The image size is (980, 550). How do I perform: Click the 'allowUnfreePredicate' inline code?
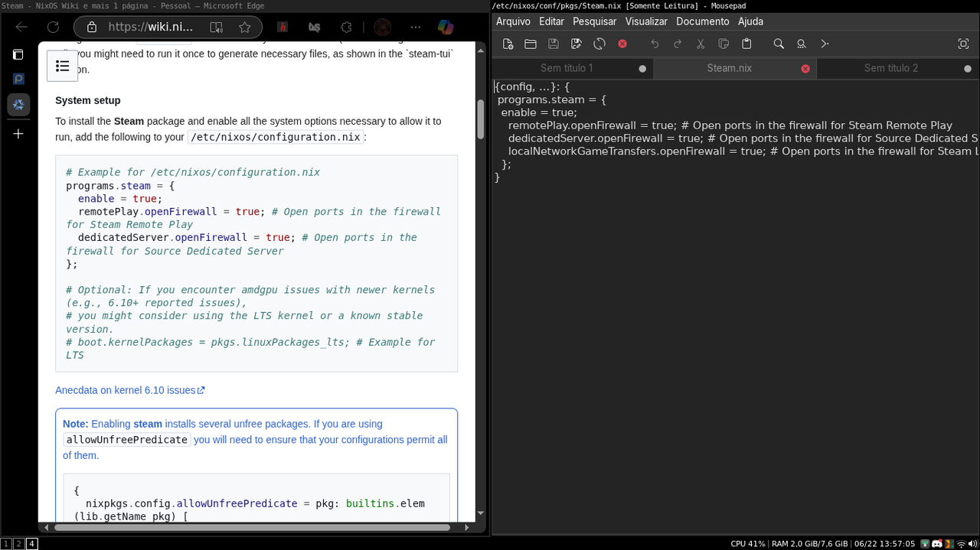tap(127, 440)
